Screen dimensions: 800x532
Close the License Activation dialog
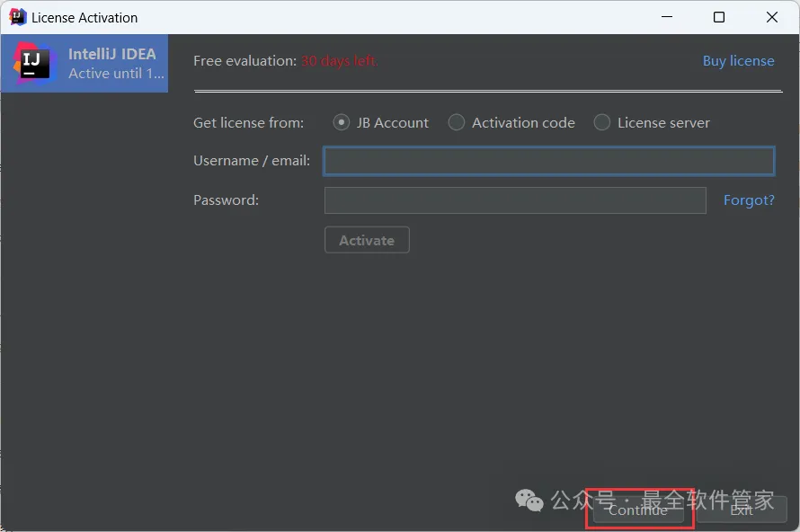(x=772, y=17)
